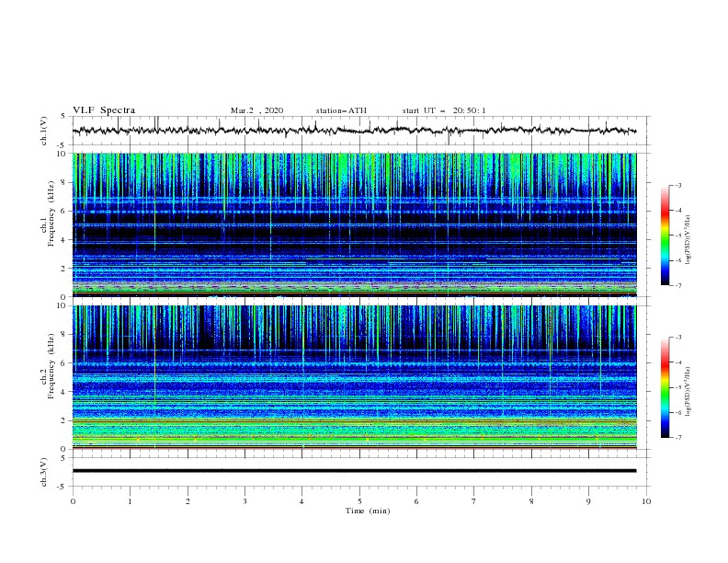Click the "8" frequency tick of ch.2 spectrogram
Image resolution: width=728 pixels, height=563 pixels.
click(x=65, y=335)
